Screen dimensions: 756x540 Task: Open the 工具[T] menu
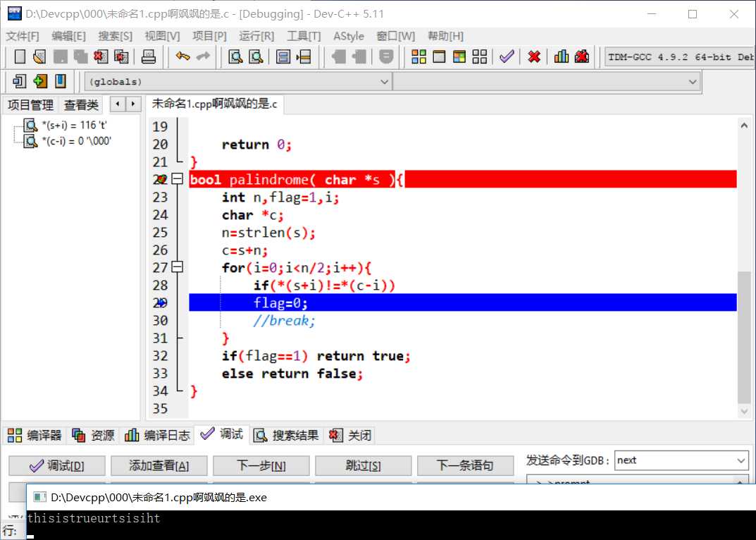(304, 36)
